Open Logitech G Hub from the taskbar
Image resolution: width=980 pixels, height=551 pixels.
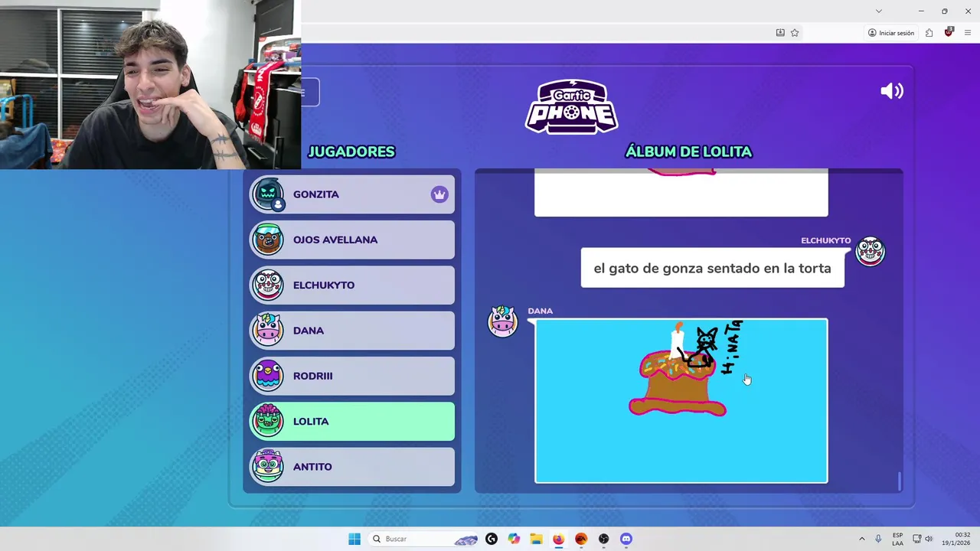[x=492, y=539]
